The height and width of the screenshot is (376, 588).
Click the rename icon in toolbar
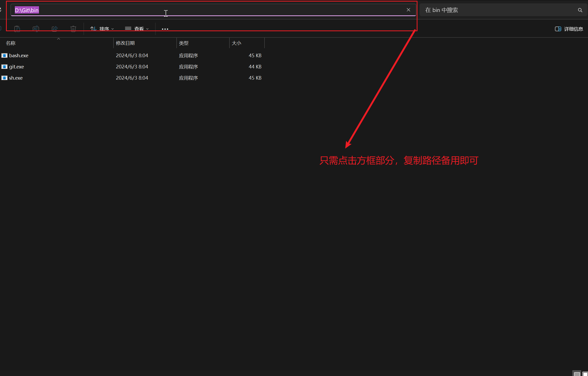tap(36, 29)
